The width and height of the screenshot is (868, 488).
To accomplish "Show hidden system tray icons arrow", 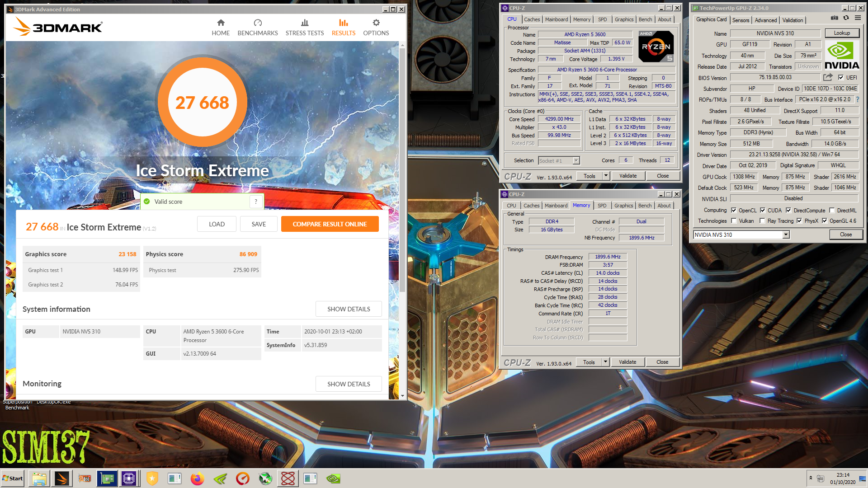I will [811, 478].
